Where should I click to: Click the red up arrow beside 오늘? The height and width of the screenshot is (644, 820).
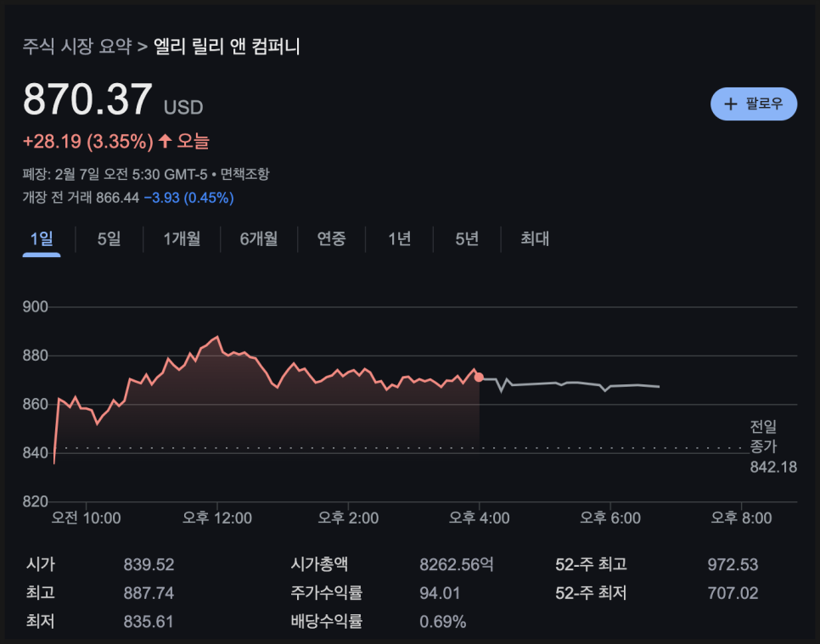[166, 141]
